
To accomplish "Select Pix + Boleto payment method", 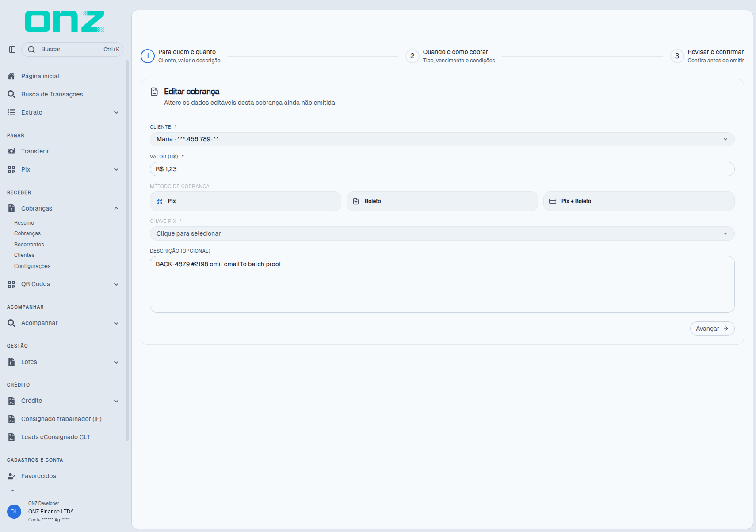I will point(639,201).
